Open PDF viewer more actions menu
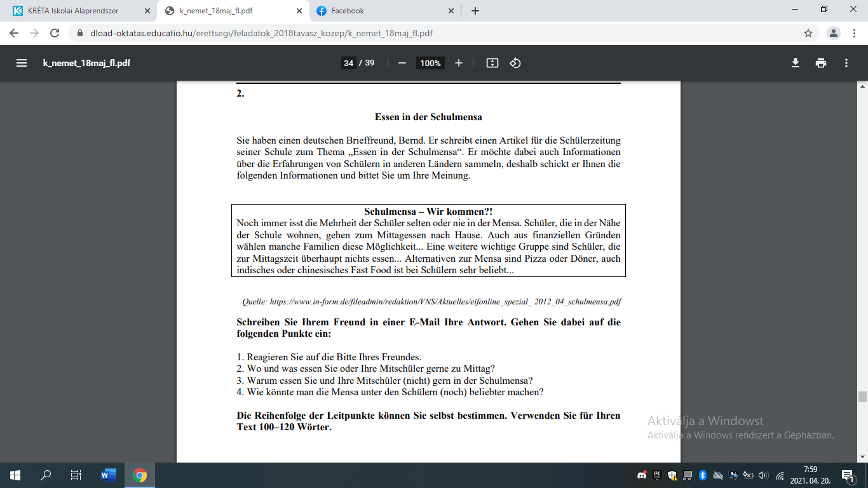The image size is (868, 488). (846, 63)
